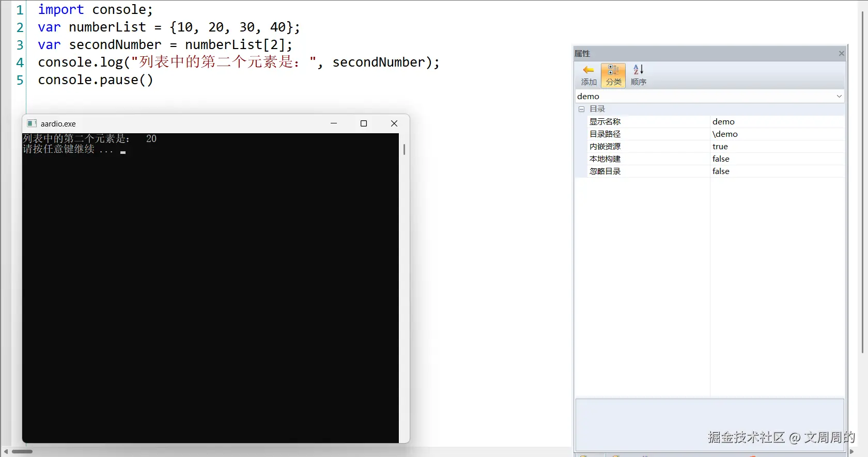868x457 pixels.
Task: Click line number 3 in the gutter
Action: 20,45
